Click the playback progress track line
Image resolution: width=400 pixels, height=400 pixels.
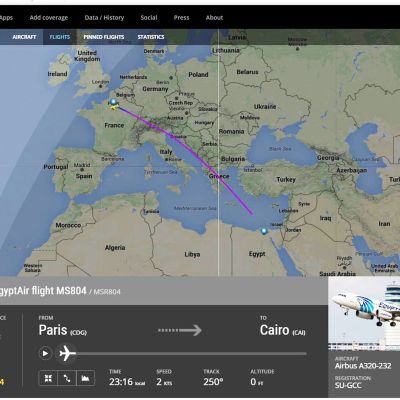[x=191, y=353]
